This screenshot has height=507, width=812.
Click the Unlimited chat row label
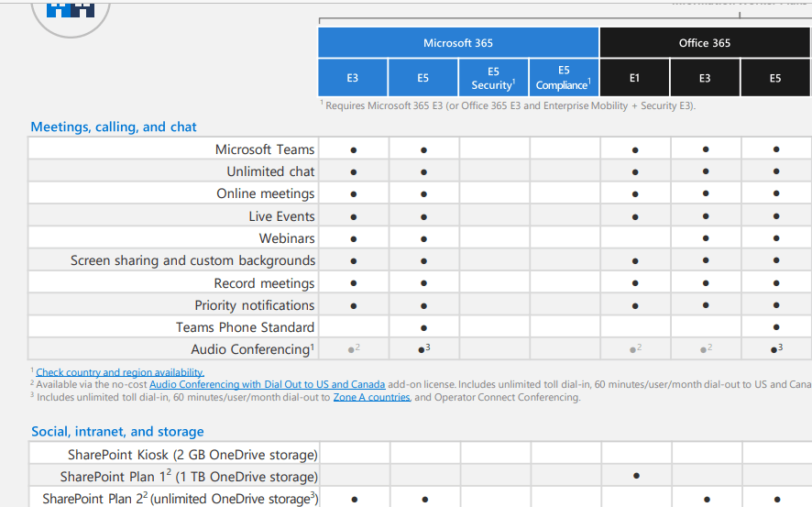270,171
